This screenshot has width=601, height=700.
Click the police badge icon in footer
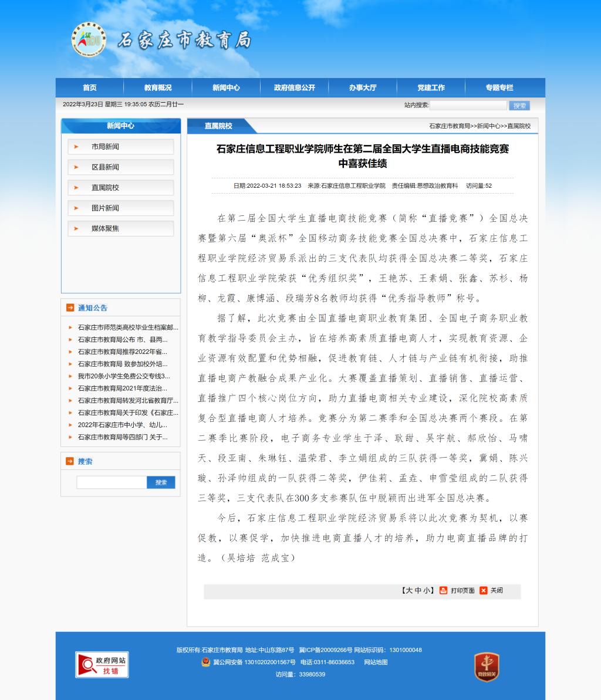click(205, 662)
